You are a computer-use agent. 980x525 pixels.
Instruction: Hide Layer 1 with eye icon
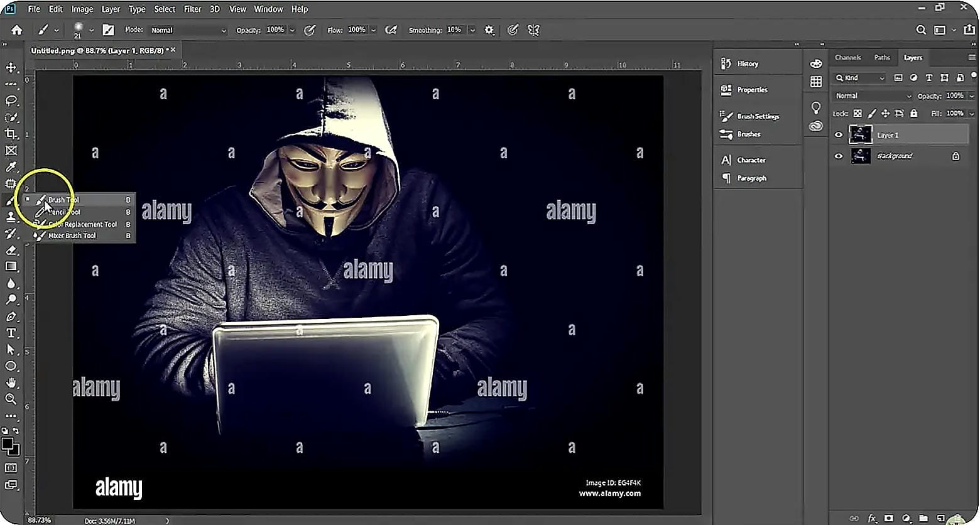point(839,135)
